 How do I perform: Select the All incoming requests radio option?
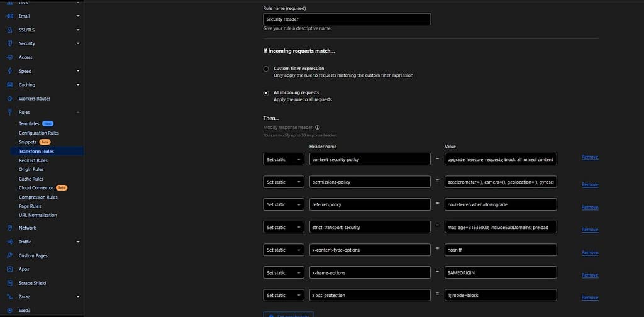coord(266,93)
